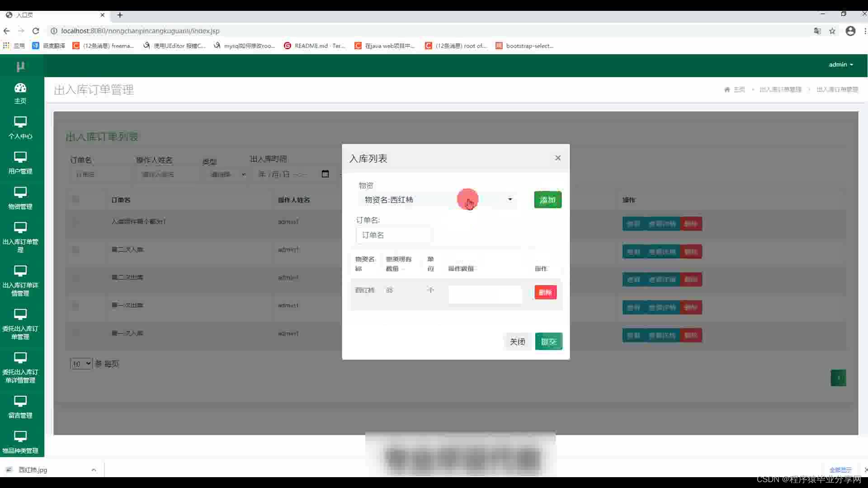This screenshot has height=488, width=868.
Task: Click the calendar icon in date filter
Action: coord(325,174)
